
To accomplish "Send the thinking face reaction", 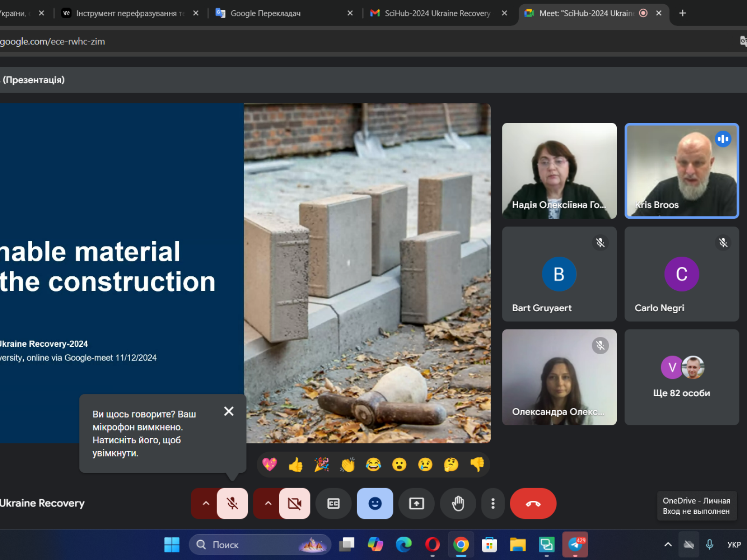I will click(451, 464).
